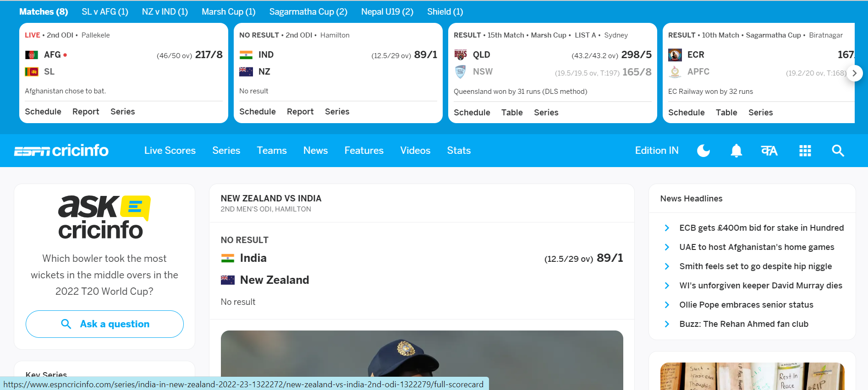868x390 pixels.
Task: Open the Edition IN selector
Action: 657,151
